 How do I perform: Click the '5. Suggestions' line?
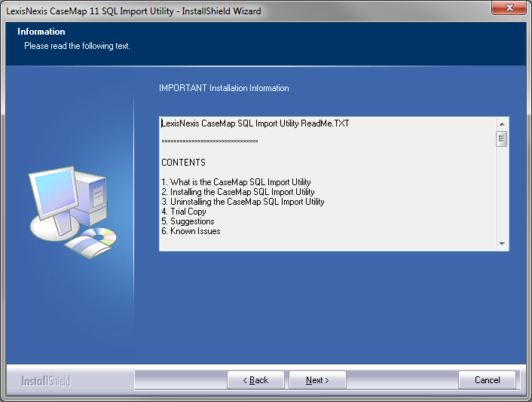click(188, 221)
